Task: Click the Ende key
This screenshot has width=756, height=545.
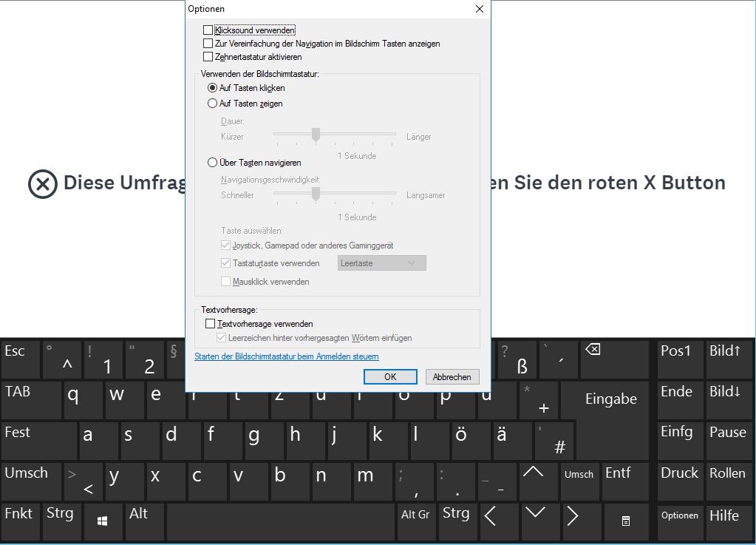Action: pos(681,400)
